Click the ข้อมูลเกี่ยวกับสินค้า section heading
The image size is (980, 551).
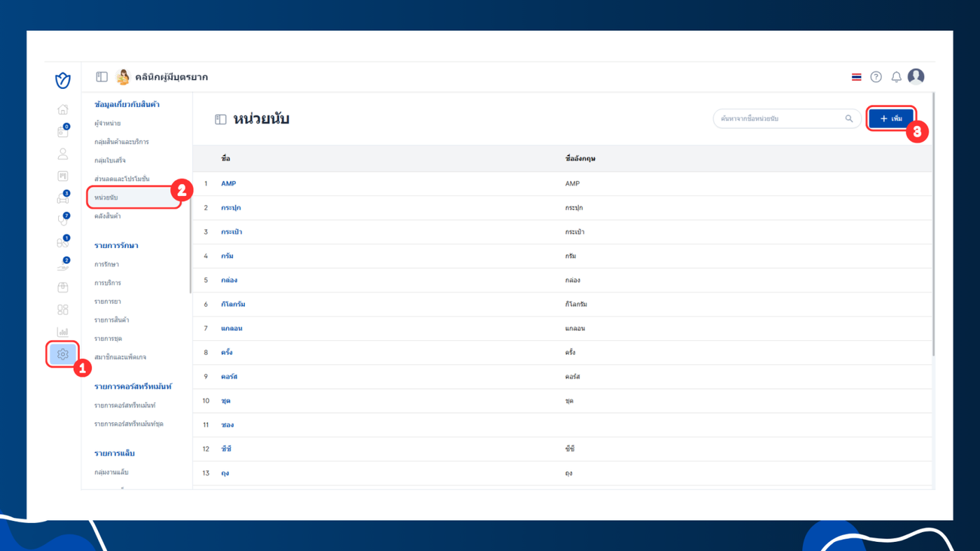point(127,104)
